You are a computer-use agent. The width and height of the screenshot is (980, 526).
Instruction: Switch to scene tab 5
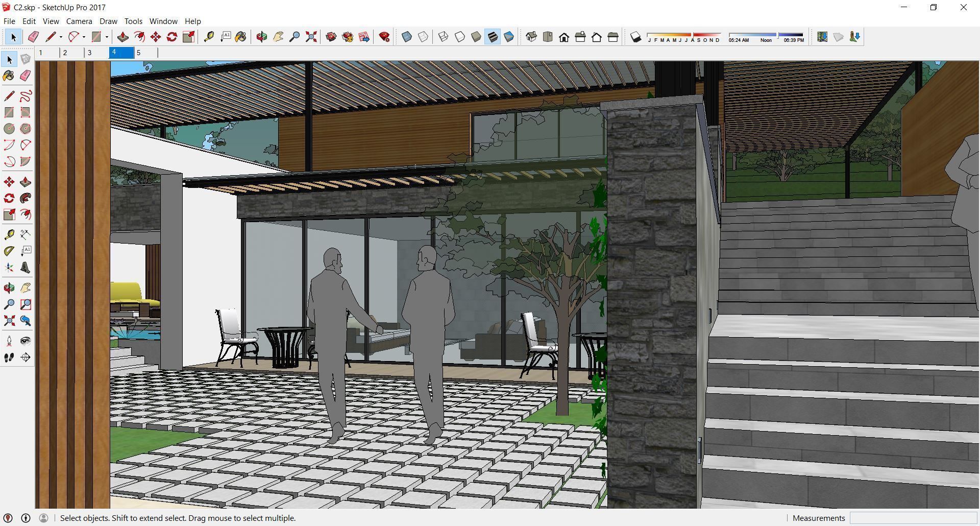click(x=146, y=53)
